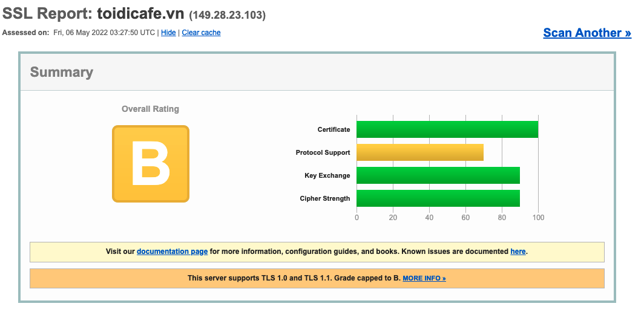Click the green Certificate score bar
Viewport: 644px width, 315px height.
(x=447, y=129)
